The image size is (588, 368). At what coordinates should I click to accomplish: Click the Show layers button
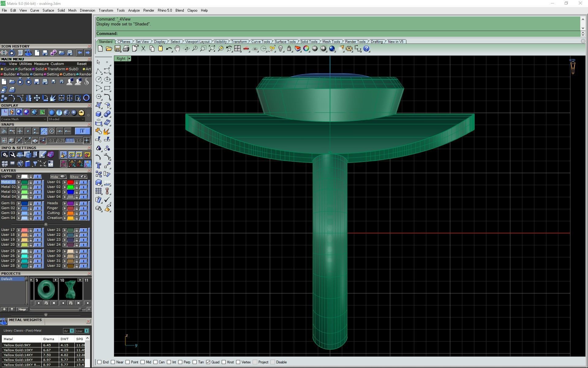78,177
